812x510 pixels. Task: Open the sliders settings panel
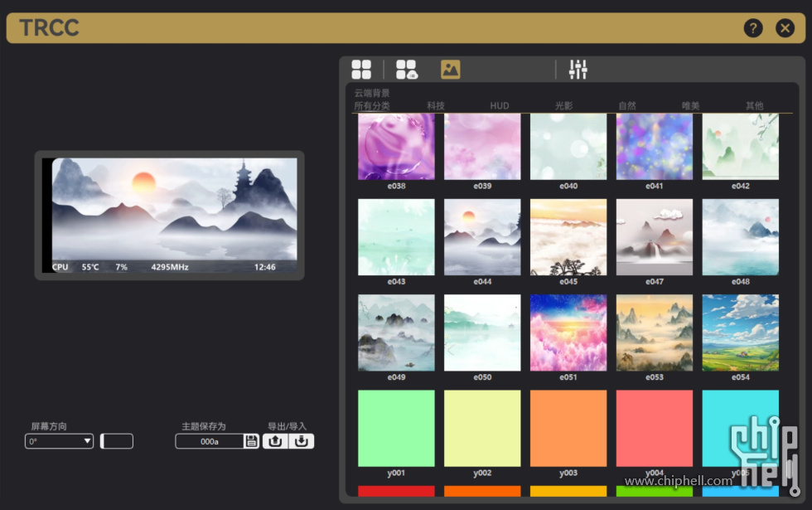[x=578, y=70]
